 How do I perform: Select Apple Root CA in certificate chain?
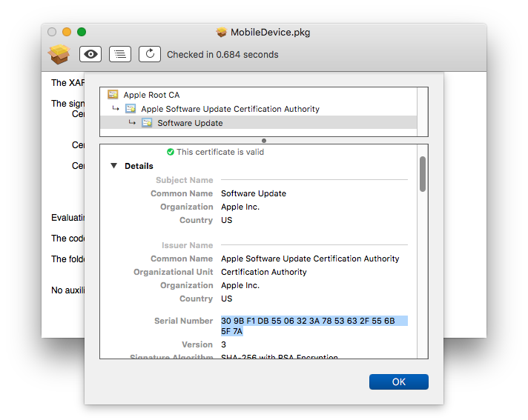(259, 95)
